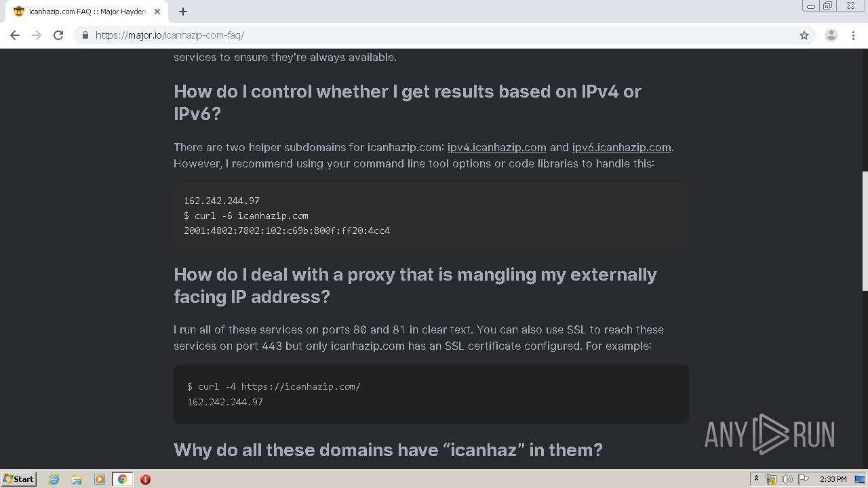
Task: Reload the current page
Action: pos(58,35)
